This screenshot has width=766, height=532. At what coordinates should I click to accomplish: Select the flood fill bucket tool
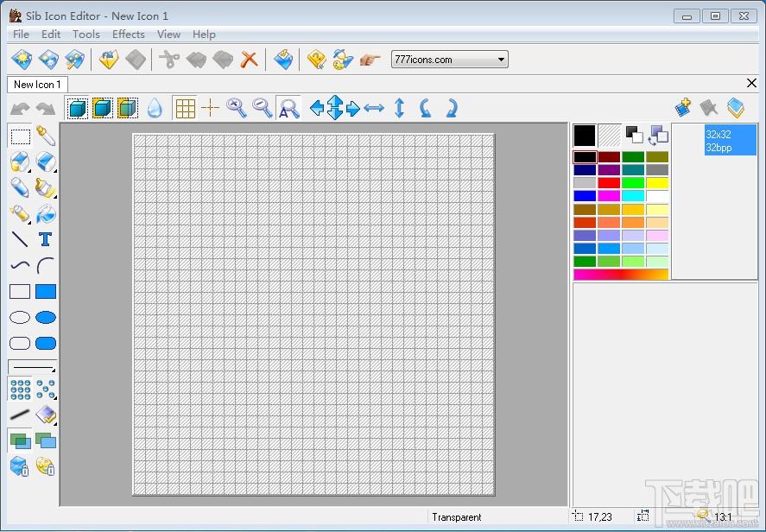pos(46,213)
